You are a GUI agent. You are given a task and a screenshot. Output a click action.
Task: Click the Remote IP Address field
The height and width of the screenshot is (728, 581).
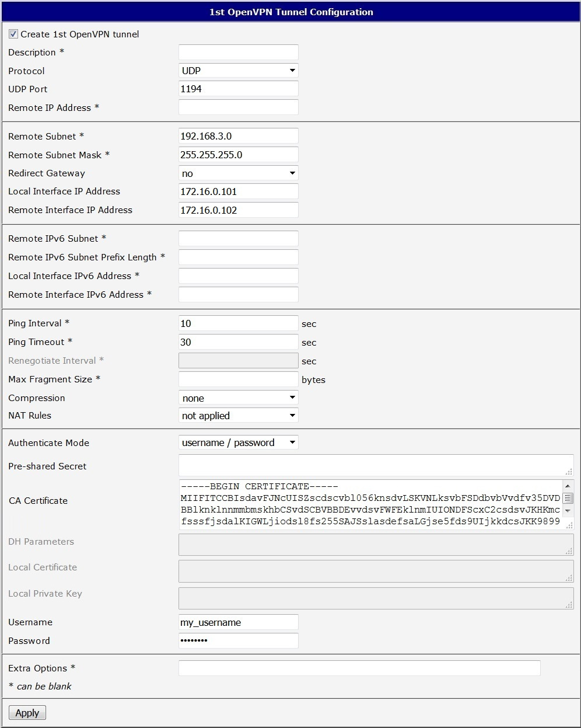[238, 107]
